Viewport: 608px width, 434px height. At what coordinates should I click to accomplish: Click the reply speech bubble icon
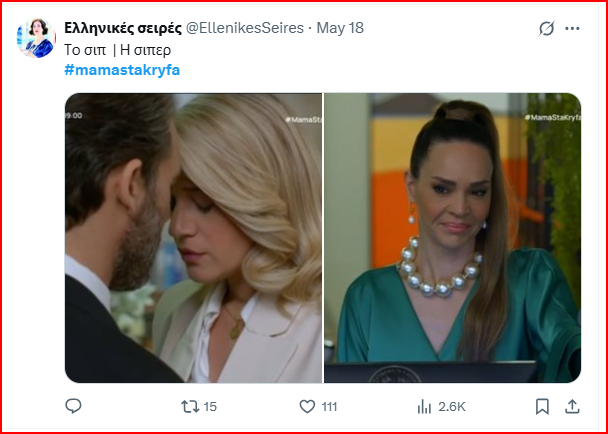click(73, 406)
